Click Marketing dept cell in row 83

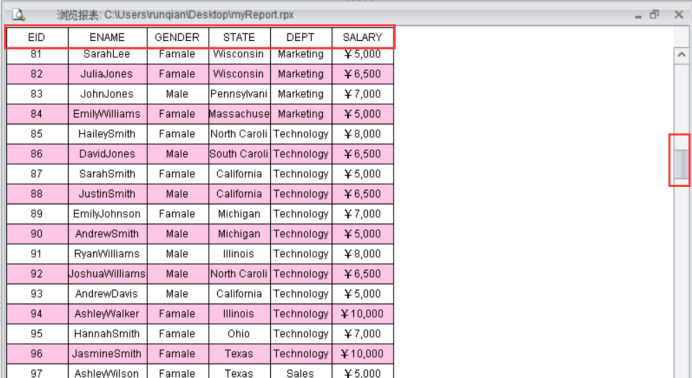click(x=301, y=94)
